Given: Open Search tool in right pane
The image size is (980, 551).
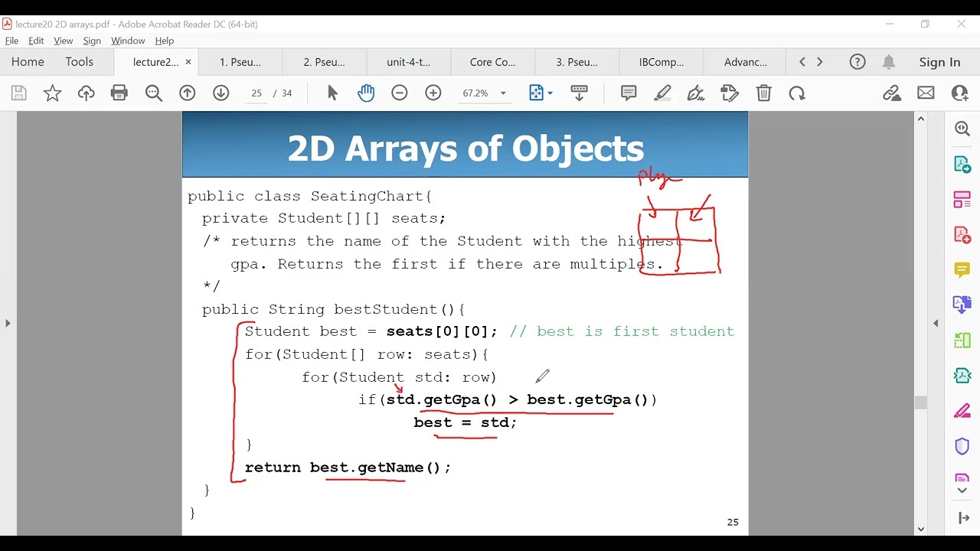Looking at the screenshot, I should pos(962,129).
